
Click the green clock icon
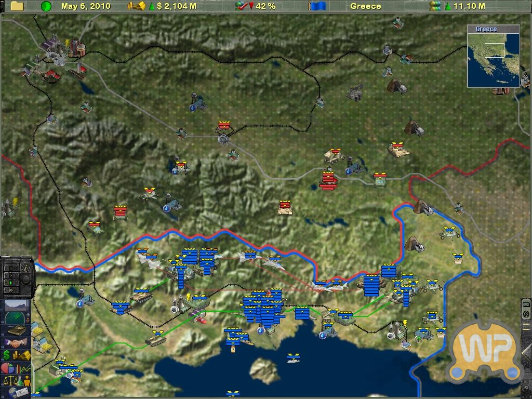(x=47, y=6)
